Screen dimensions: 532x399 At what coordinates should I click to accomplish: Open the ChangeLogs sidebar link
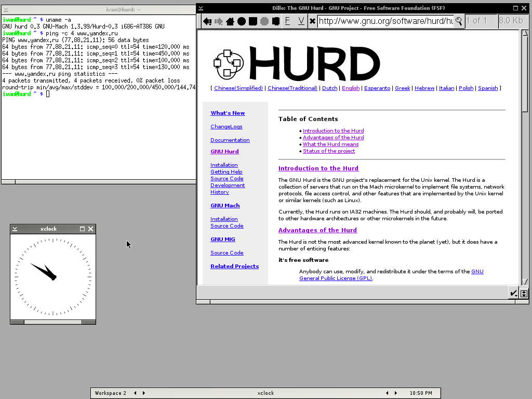click(227, 127)
